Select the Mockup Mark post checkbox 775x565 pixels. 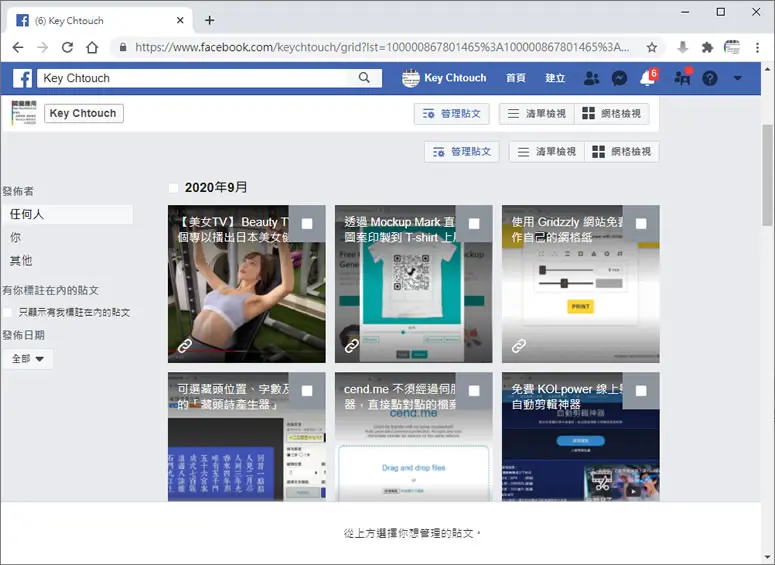click(474, 224)
